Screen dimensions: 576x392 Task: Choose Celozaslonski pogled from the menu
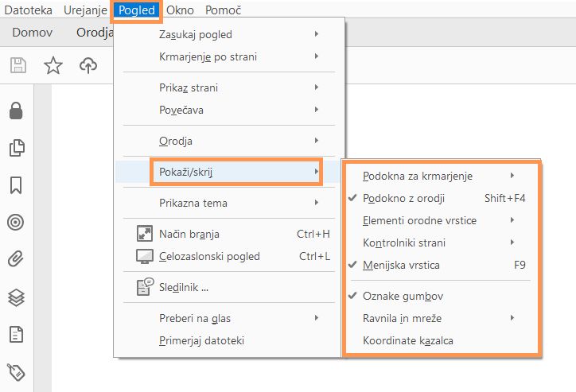click(x=209, y=256)
